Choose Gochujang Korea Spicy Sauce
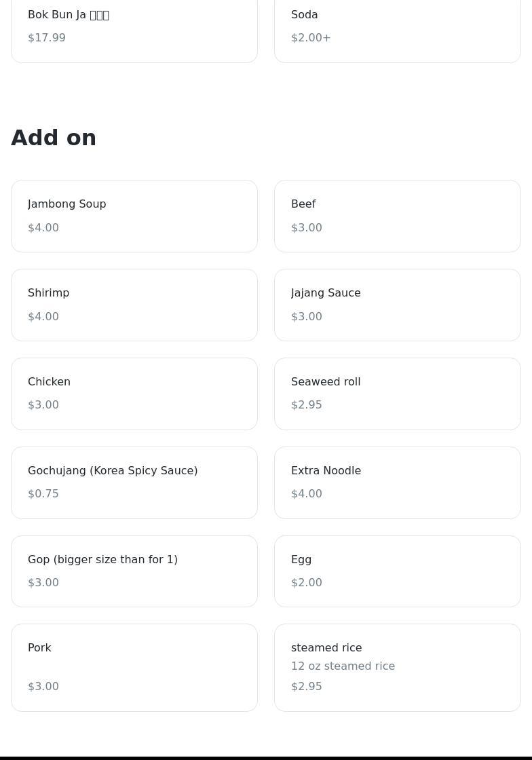The width and height of the screenshot is (532, 760). tap(134, 482)
